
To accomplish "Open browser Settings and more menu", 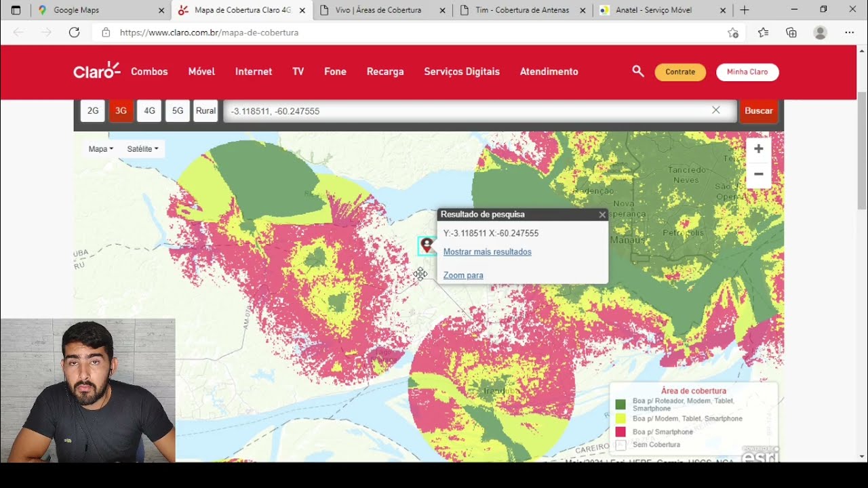I will coord(850,33).
